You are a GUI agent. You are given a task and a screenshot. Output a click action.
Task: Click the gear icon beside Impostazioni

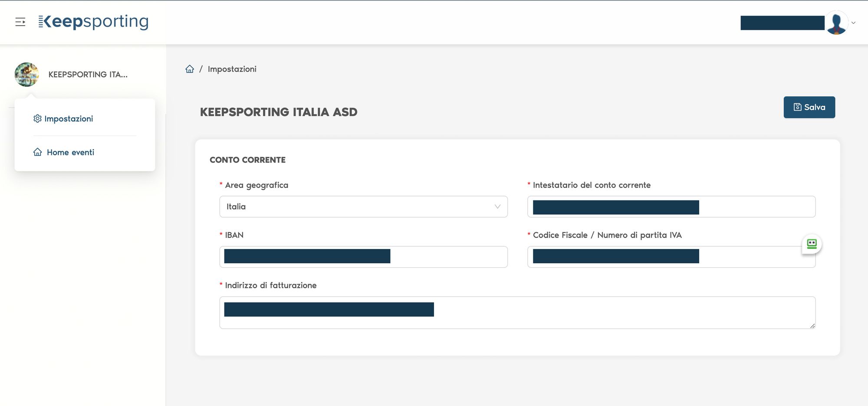pyautogui.click(x=38, y=118)
